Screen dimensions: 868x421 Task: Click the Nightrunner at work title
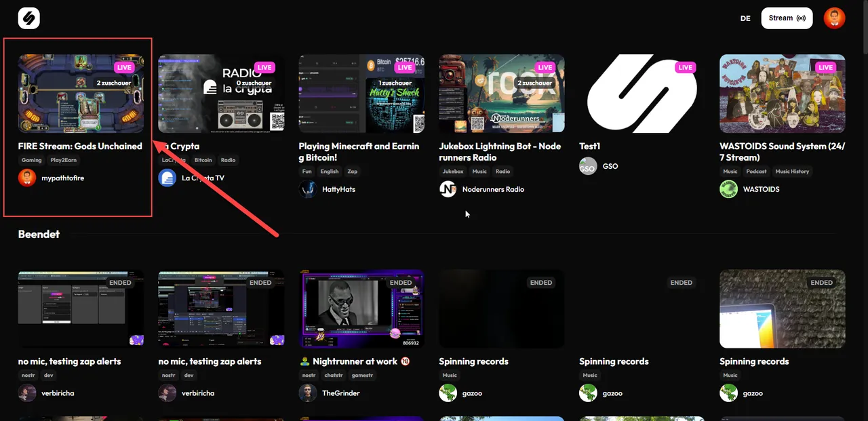click(355, 361)
